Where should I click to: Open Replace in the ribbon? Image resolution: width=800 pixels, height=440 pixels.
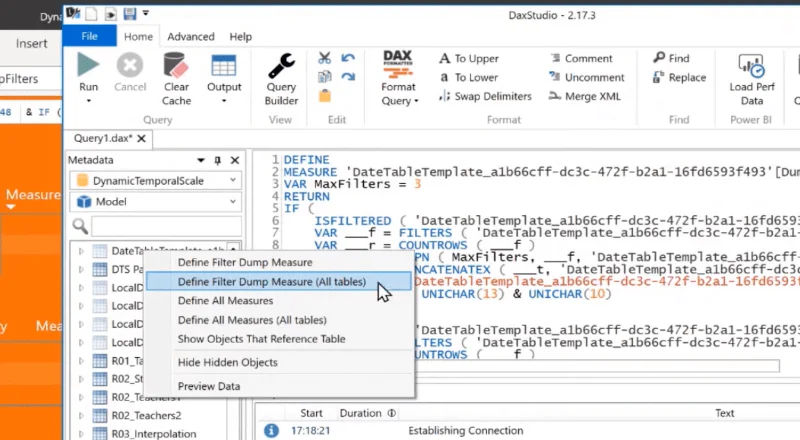point(680,78)
